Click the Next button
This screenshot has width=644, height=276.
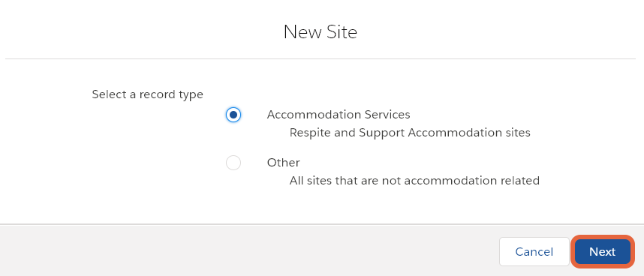603,251
